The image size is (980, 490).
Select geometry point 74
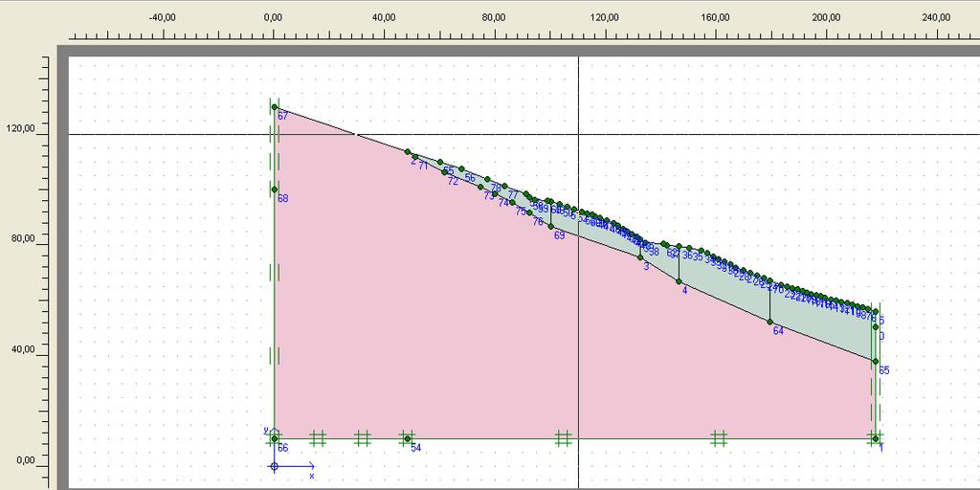point(495,193)
